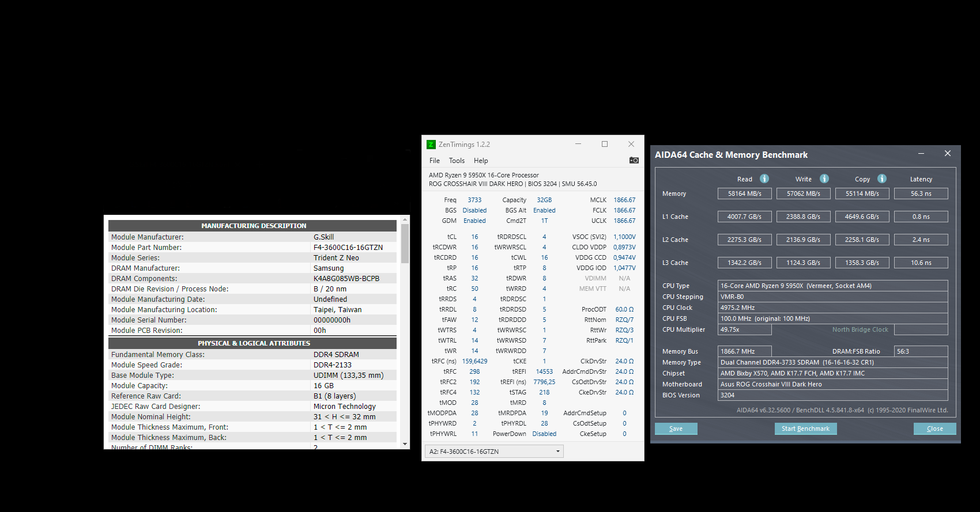Click the ZenTimings green app logo
Viewport: 980px width, 512px height.
tap(431, 145)
